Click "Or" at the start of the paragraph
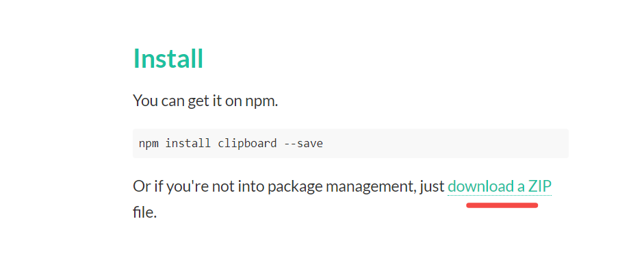 pos(142,187)
